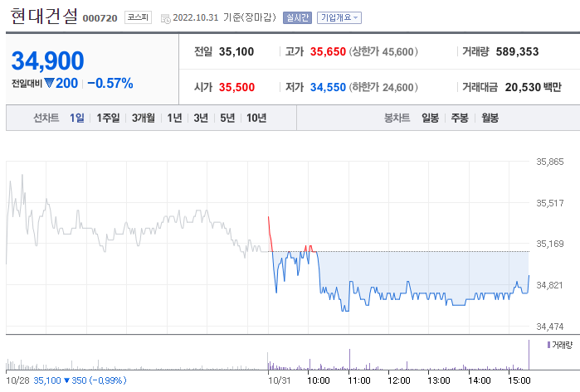580x392 pixels.
Task: Switch to the 3개월 chart period
Action: point(144,118)
